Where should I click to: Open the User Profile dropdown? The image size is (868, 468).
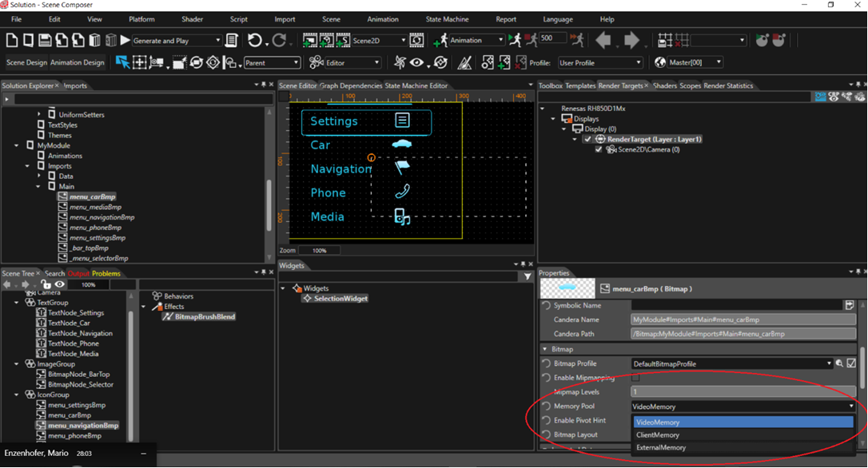[599, 62]
